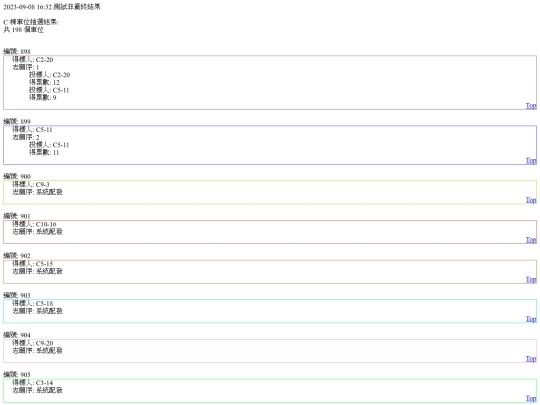Click the Top link in box 898
This screenshot has width=540, height=405.
tap(531, 106)
